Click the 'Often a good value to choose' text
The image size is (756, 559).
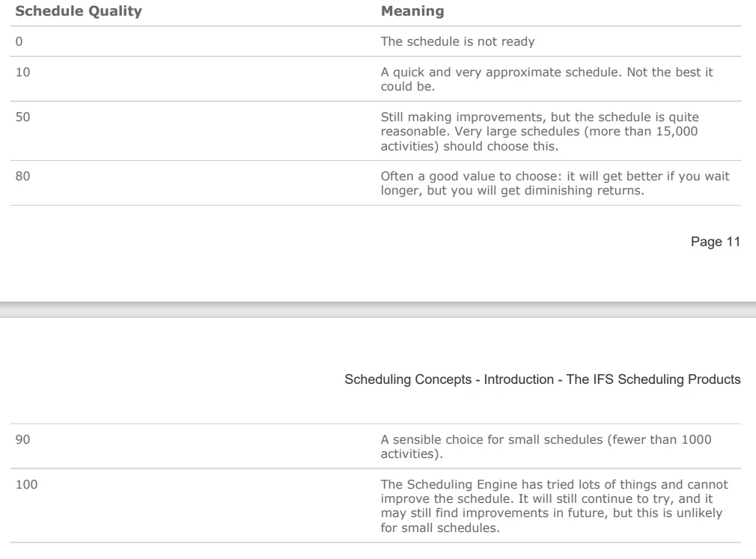pyautogui.click(x=555, y=183)
